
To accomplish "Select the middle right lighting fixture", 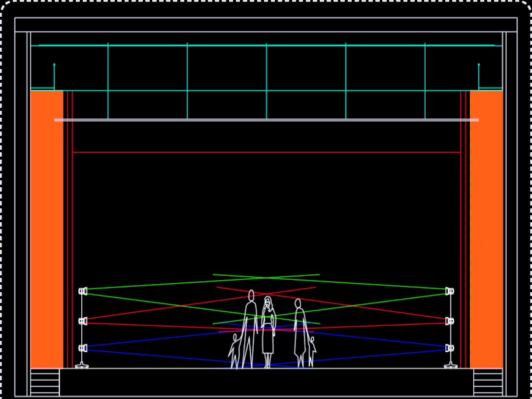I will 449,321.
